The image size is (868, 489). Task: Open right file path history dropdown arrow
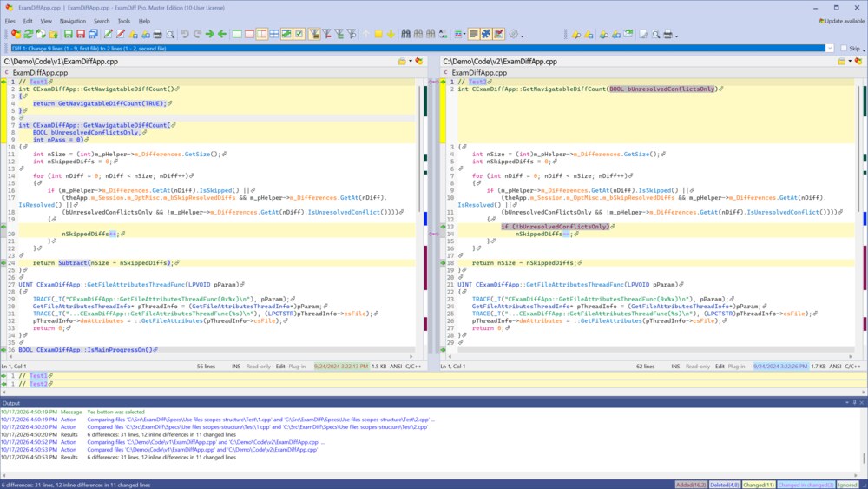click(x=850, y=62)
